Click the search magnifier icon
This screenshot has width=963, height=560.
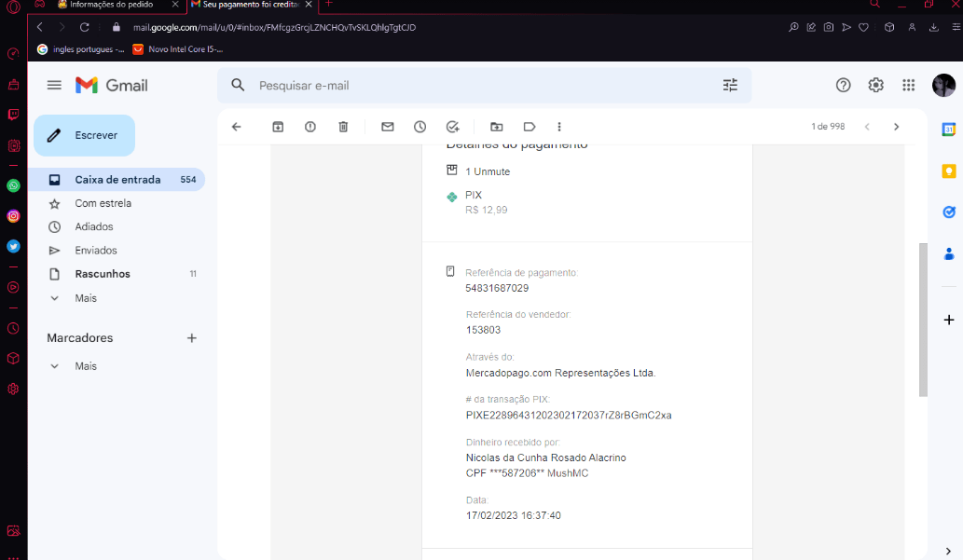click(238, 86)
